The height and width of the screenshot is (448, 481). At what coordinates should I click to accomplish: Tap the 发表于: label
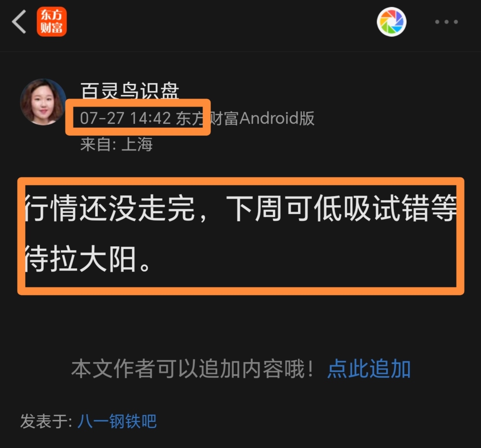click(46, 421)
